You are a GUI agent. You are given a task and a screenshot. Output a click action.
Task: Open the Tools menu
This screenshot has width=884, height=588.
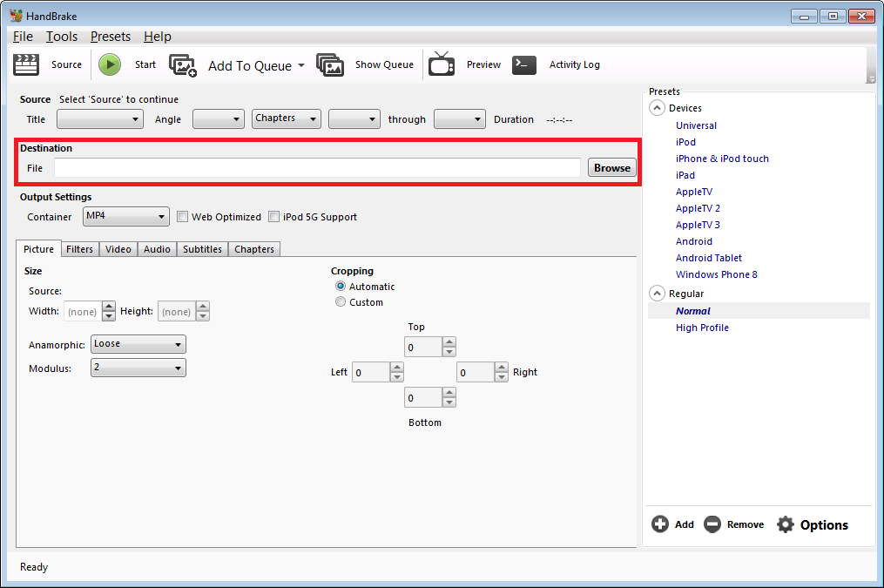pos(62,37)
